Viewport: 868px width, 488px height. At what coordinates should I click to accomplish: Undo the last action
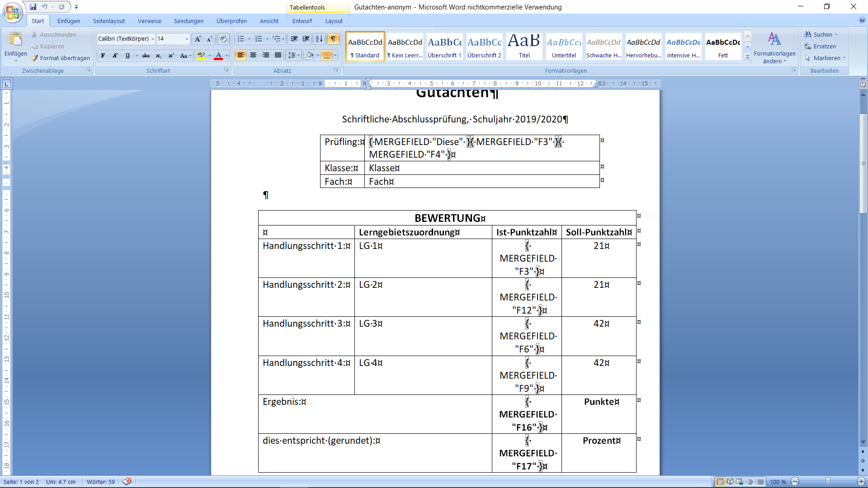point(45,7)
